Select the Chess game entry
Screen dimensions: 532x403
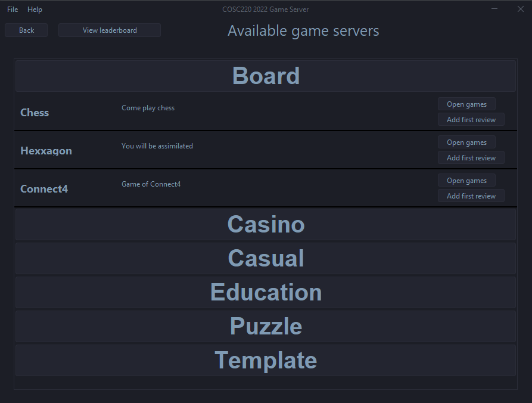click(x=34, y=112)
